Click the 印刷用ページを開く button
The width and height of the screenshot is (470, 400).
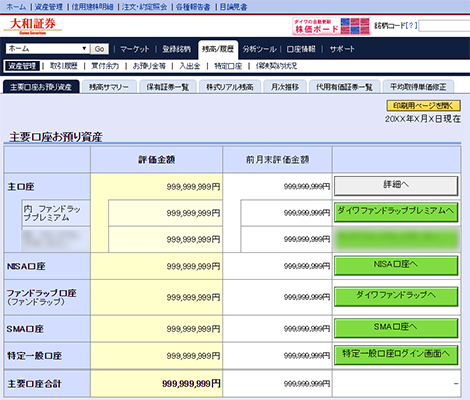coord(423,106)
